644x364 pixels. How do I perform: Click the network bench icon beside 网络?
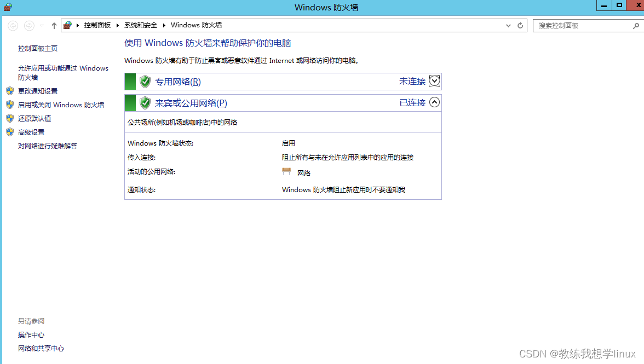click(x=287, y=171)
